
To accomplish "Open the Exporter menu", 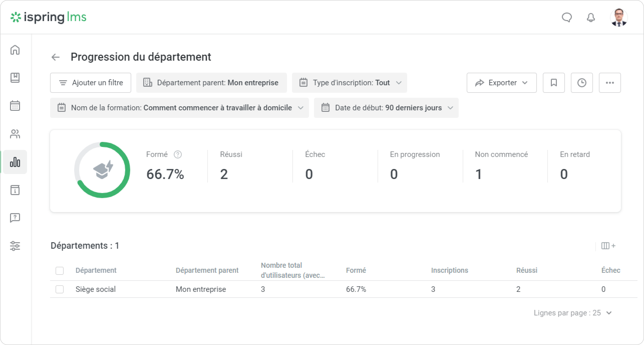I will point(502,83).
